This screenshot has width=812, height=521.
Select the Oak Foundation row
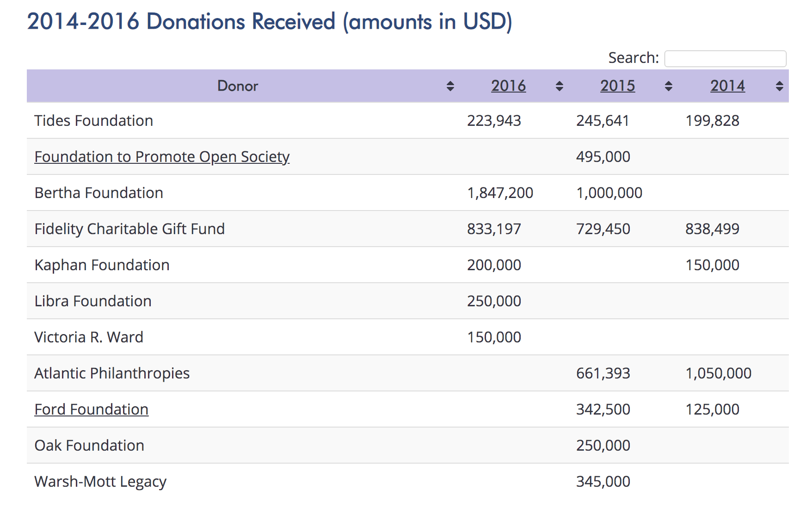(x=407, y=446)
